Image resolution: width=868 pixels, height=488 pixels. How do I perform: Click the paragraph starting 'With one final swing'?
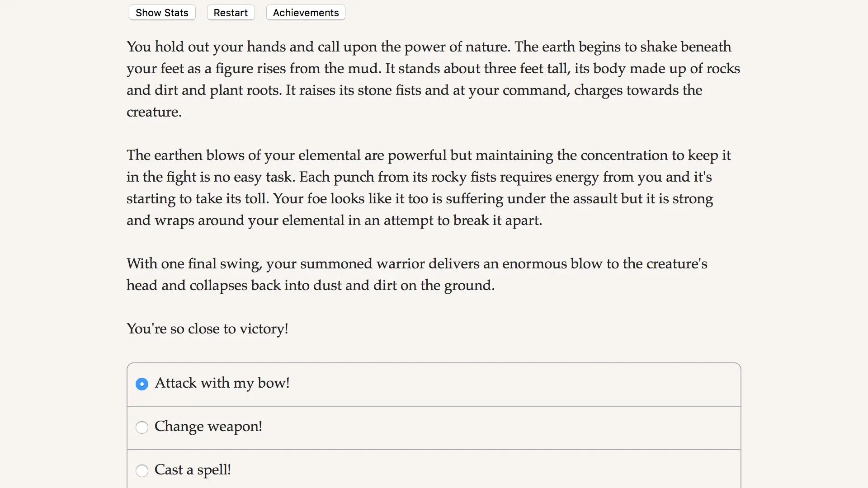417,274
